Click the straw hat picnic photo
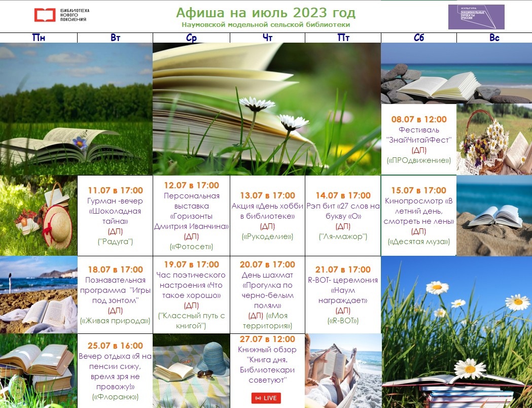The height and width of the screenshot is (408, 532). pyautogui.click(x=38, y=216)
